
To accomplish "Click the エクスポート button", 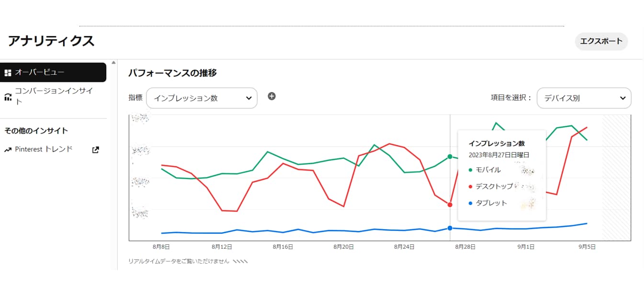I will (x=601, y=42).
